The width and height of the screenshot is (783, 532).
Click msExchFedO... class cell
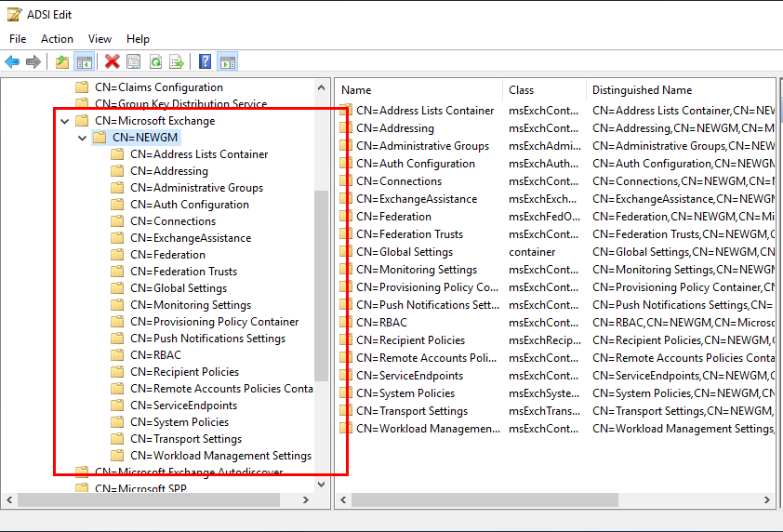coord(544,217)
